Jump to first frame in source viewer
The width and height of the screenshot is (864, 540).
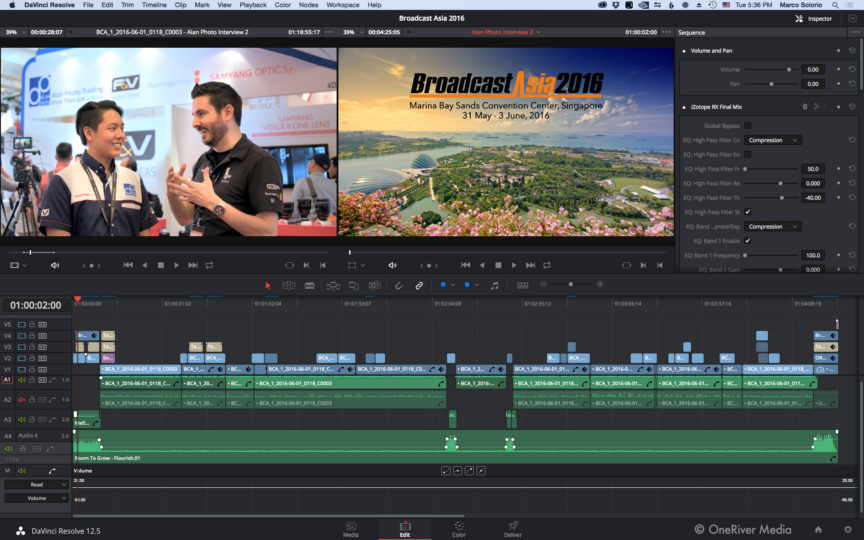point(128,265)
